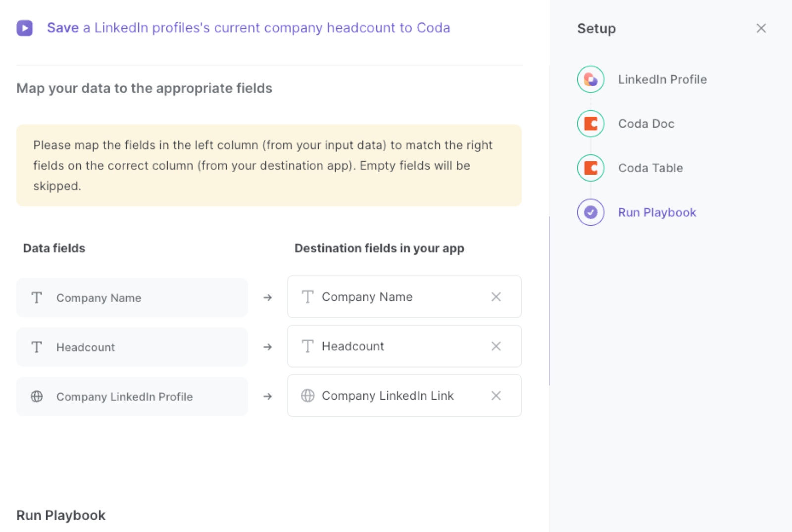Click the Data fields column heading
The width and height of the screenshot is (792, 532).
[54, 248]
